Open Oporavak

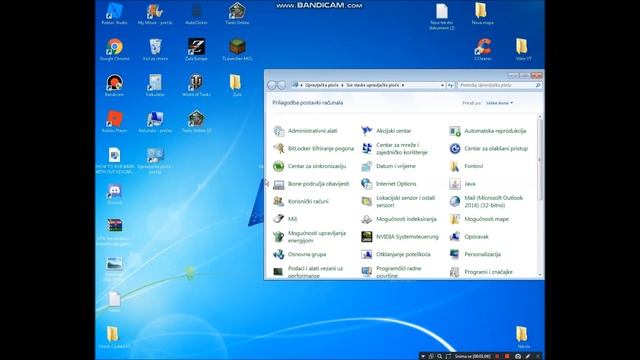[469, 237]
